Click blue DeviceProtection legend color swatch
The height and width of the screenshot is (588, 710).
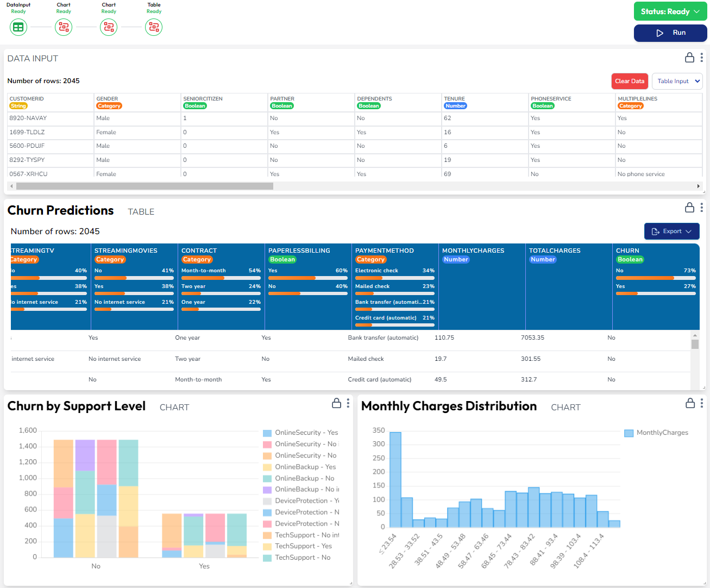click(267, 512)
